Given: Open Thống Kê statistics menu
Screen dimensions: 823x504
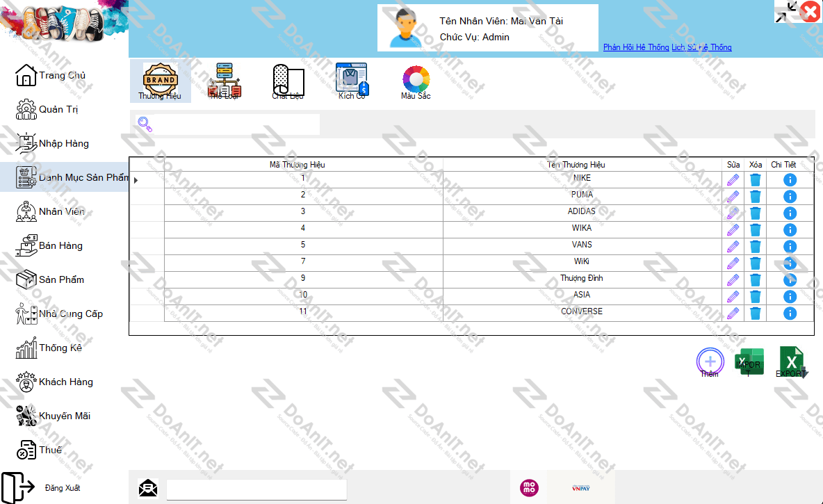Looking at the screenshot, I should (x=49, y=348).
